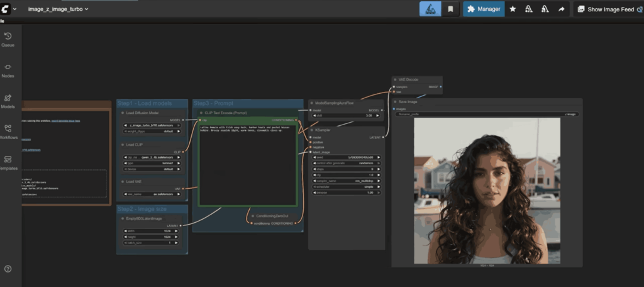Collapse the KSampler node dot
Screen dimensions: 644x287
312,130
